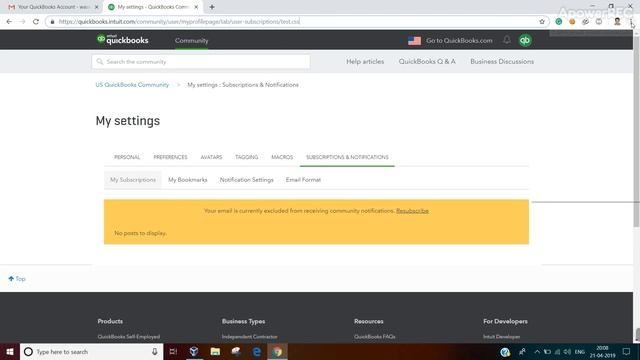Image resolution: width=640 pixels, height=360 pixels.
Task: Click the green extension icon in toolbar
Action: point(559,22)
